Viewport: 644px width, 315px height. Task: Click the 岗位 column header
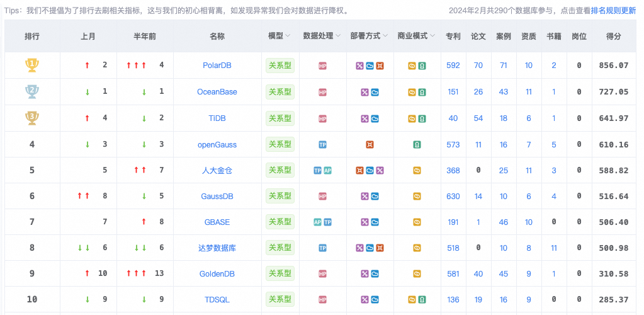click(x=579, y=36)
